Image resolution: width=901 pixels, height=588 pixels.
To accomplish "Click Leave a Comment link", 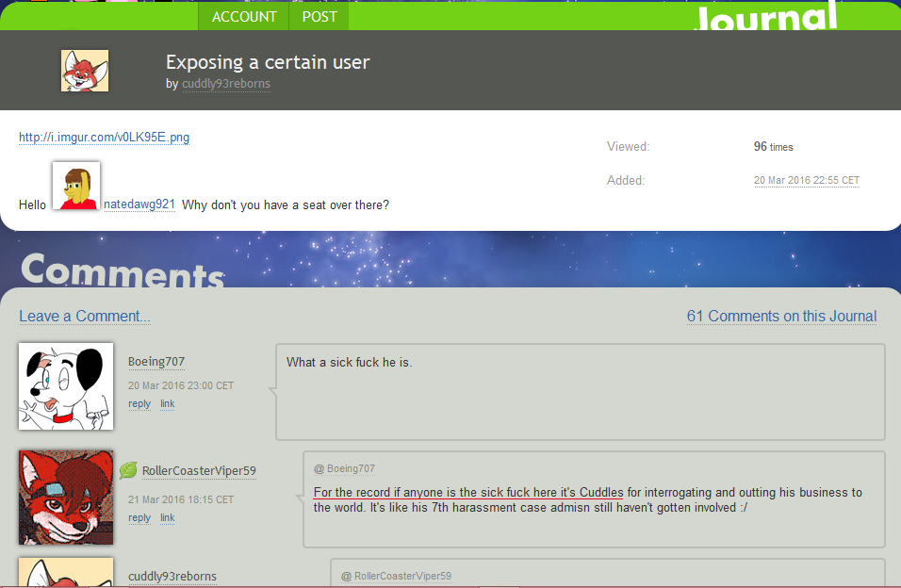I will [x=85, y=316].
